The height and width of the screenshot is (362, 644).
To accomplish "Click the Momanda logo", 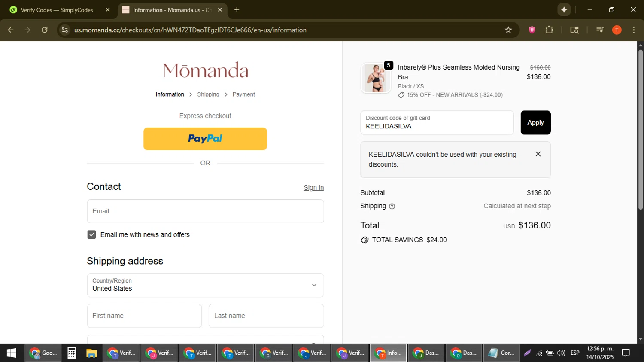I will 205,70.
